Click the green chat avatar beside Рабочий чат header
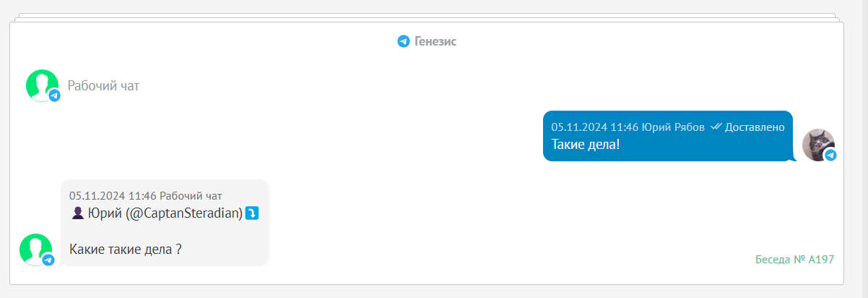The height and width of the screenshot is (298, 868). pos(42,85)
